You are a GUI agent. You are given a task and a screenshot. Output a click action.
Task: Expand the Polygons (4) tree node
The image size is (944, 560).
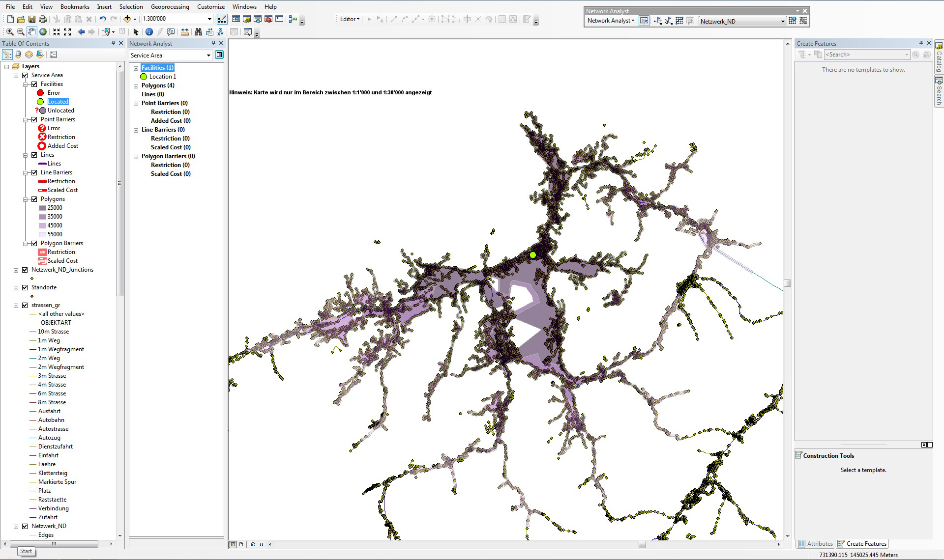pos(136,86)
